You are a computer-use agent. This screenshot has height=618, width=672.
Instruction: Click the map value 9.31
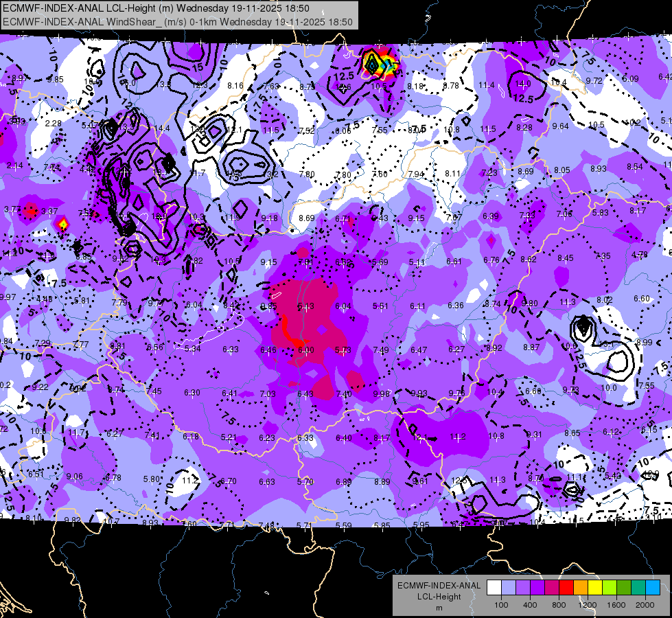535,435
